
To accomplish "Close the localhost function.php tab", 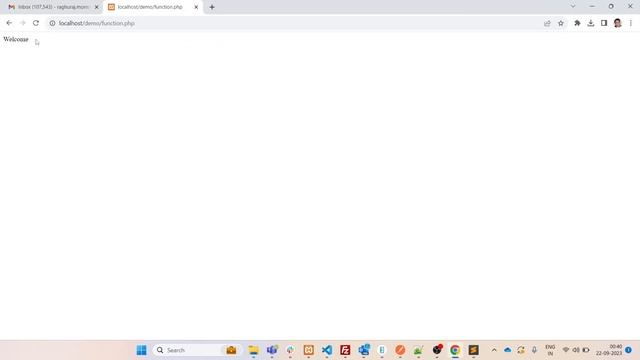I will click(196, 7).
